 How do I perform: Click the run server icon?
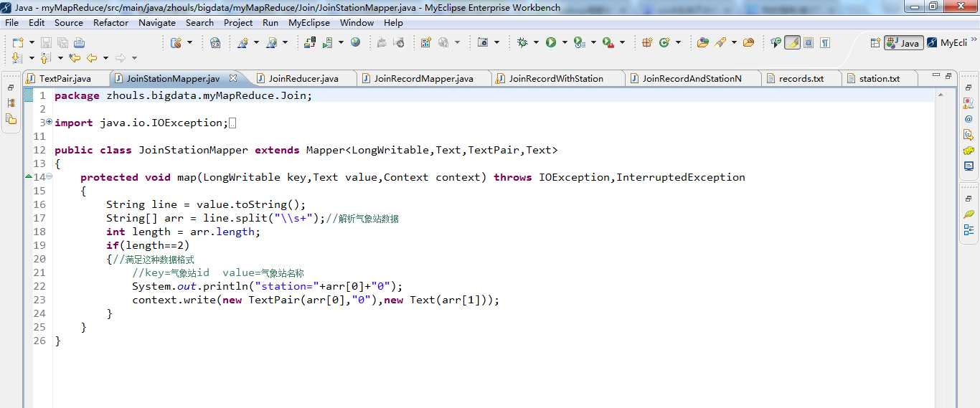(327, 42)
